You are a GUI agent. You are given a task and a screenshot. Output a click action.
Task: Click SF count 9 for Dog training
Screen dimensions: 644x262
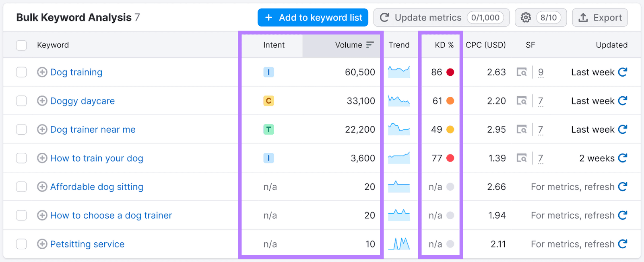point(541,73)
